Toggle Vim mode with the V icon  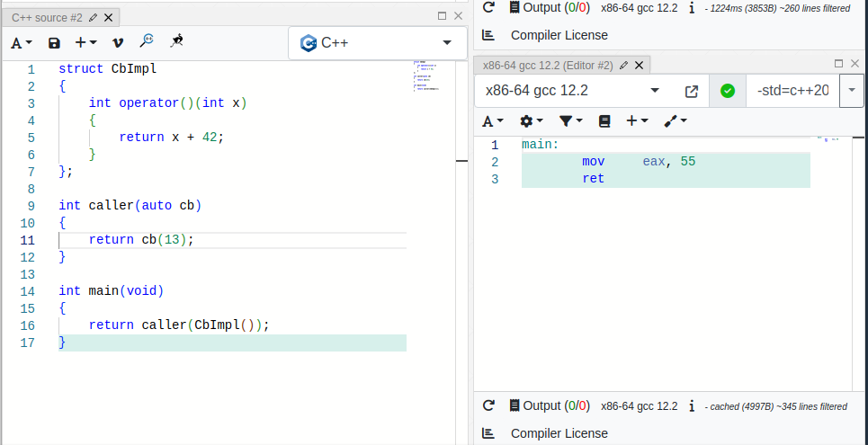[118, 42]
